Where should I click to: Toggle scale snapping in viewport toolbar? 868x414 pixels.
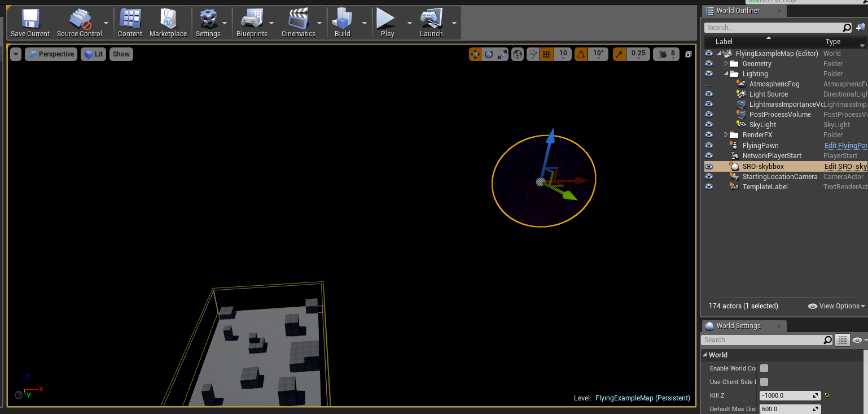coord(619,54)
